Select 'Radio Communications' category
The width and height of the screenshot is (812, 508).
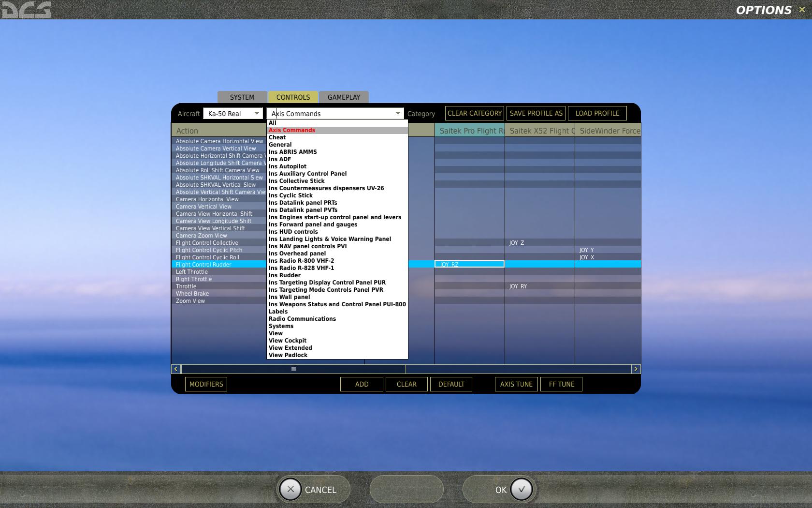click(337, 319)
